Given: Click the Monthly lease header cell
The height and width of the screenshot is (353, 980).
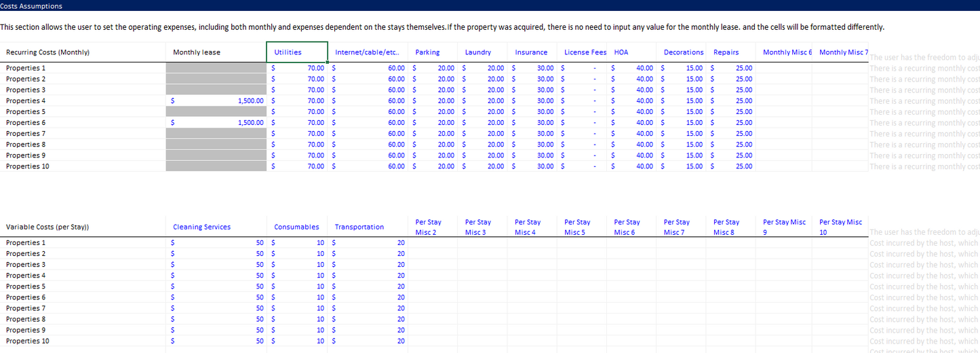Looking at the screenshot, I should pyautogui.click(x=216, y=52).
